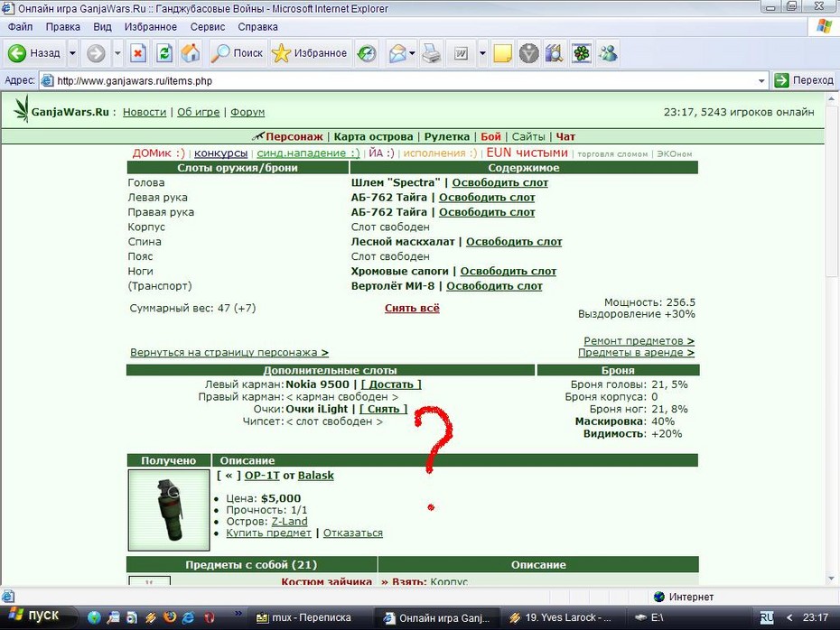Click the Search magnifier button
The height and width of the screenshot is (630, 840).
tap(237, 53)
